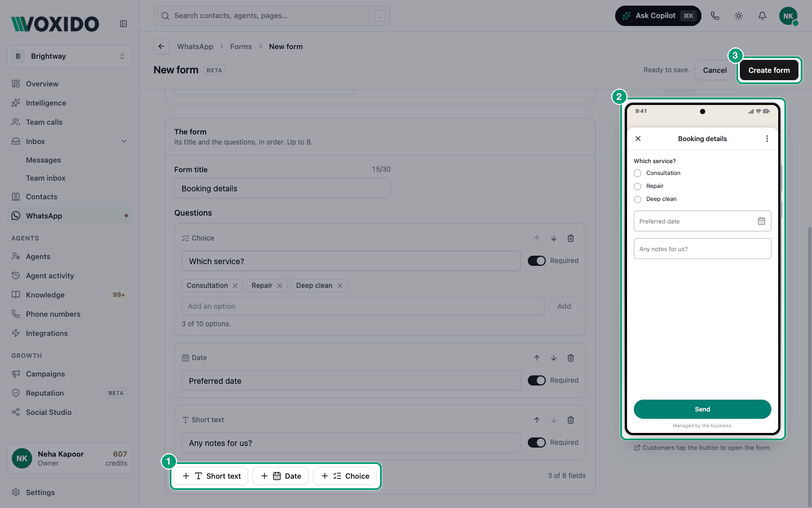
Task: Open the NK profile avatar in header
Action: 788,16
